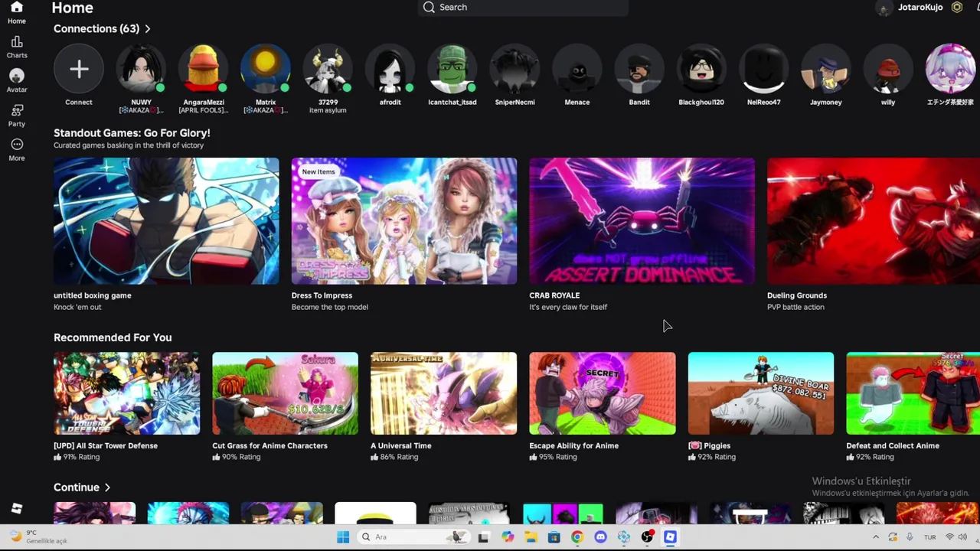980x551 pixels.
Task: Open Blackghoul120's connection avatar
Action: pyautogui.click(x=701, y=69)
